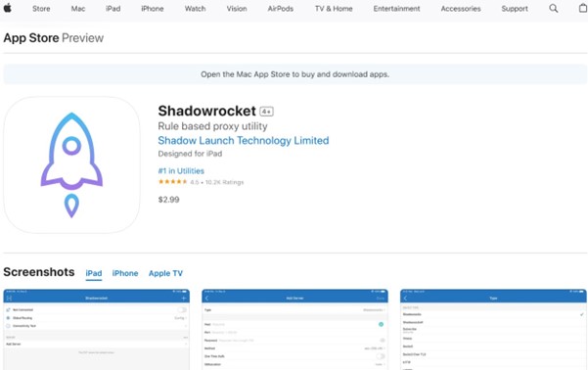This screenshot has width=588, height=370.
Task: Click the Open the Mac App Store banner
Action: coord(294,74)
